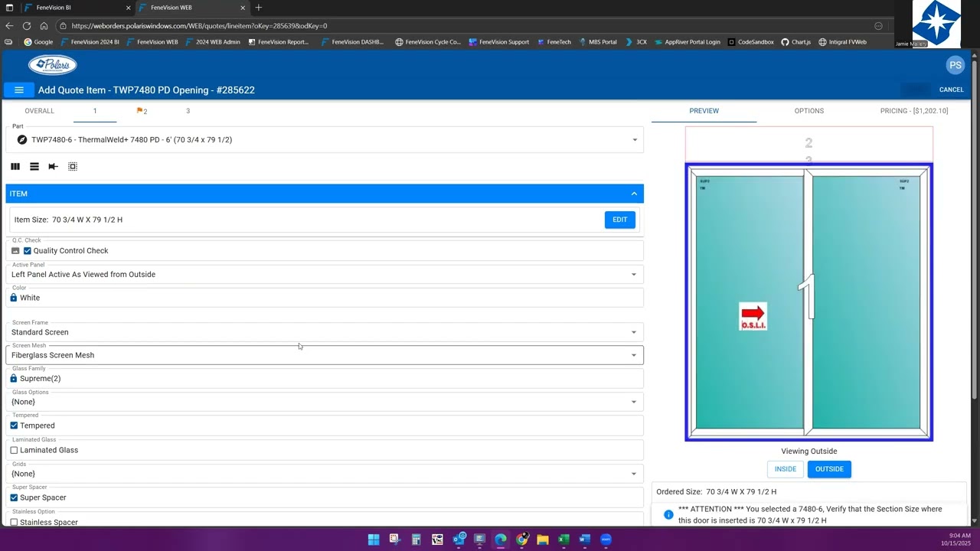Open the Glass Options dropdown
Screen dimensions: 980x551
point(325,402)
